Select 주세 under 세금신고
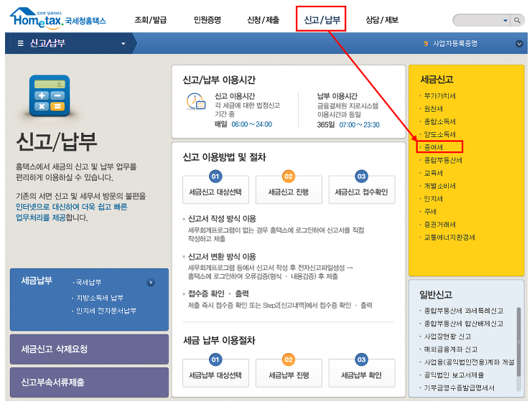The image size is (532, 404). pos(430,212)
